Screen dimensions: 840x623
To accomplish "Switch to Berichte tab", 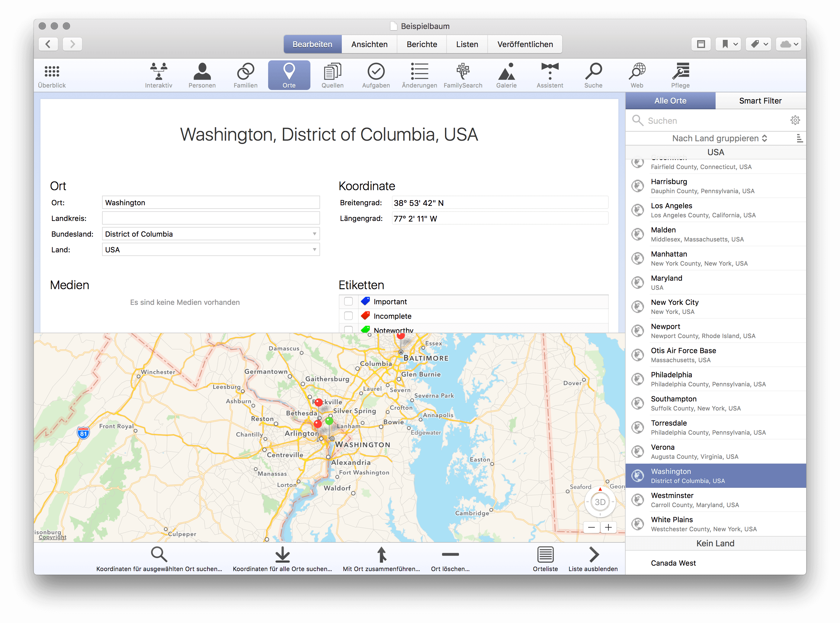I will [422, 44].
